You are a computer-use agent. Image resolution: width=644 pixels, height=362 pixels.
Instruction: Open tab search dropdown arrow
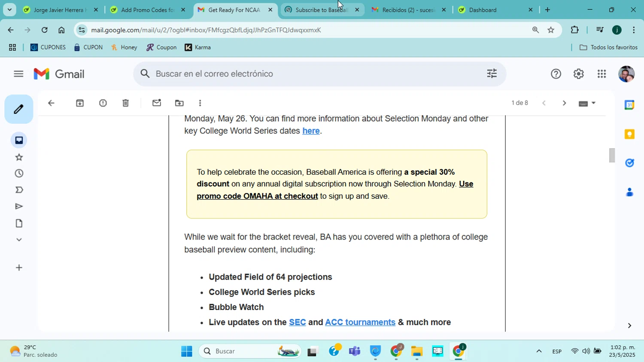click(9, 9)
